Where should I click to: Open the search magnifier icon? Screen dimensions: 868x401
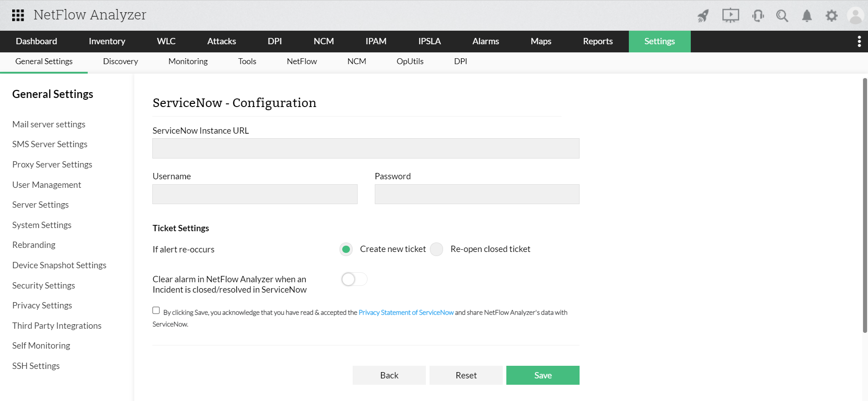[782, 16]
